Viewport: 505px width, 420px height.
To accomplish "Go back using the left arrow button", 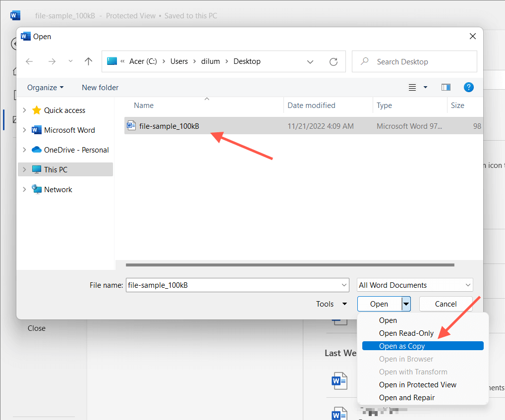I will [x=29, y=61].
